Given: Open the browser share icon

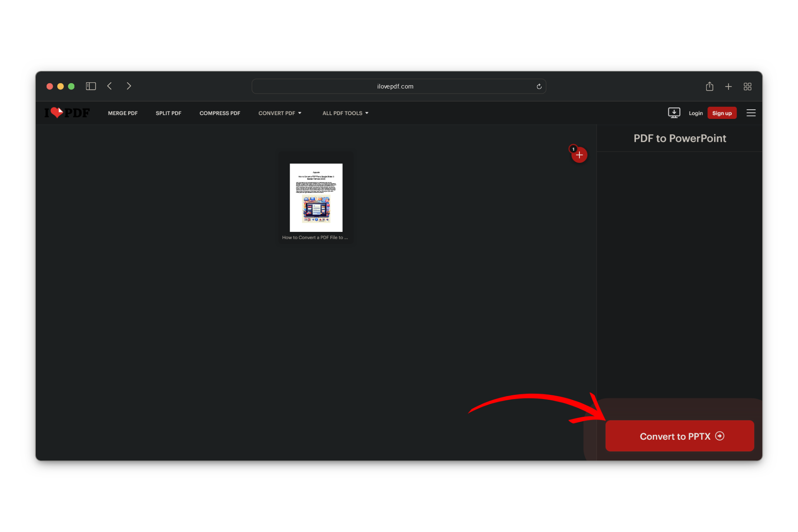Looking at the screenshot, I should point(709,86).
